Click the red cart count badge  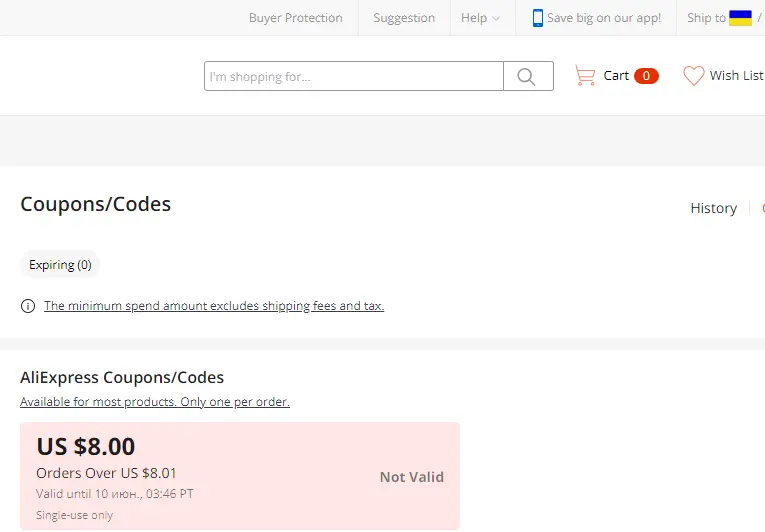pyautogui.click(x=646, y=76)
